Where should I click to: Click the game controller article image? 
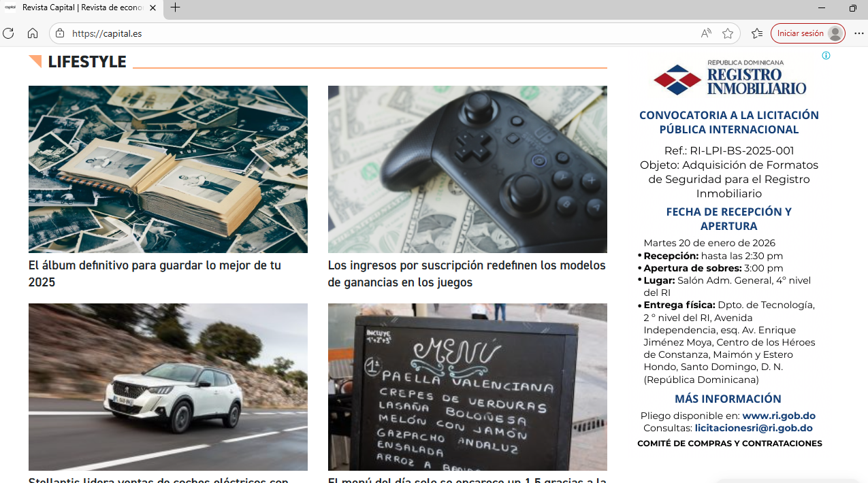click(467, 169)
